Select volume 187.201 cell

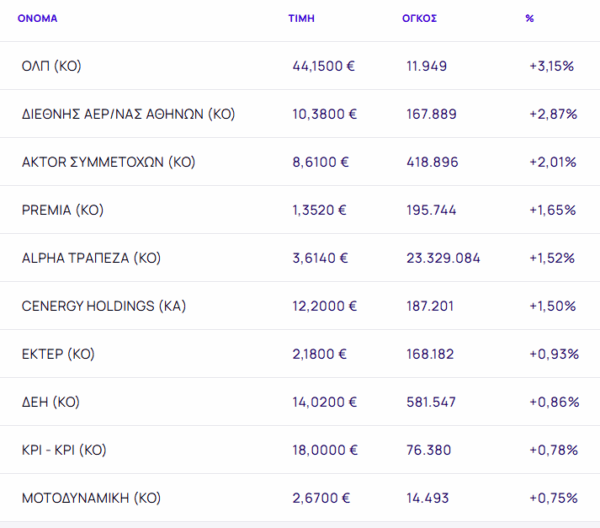coord(430,306)
